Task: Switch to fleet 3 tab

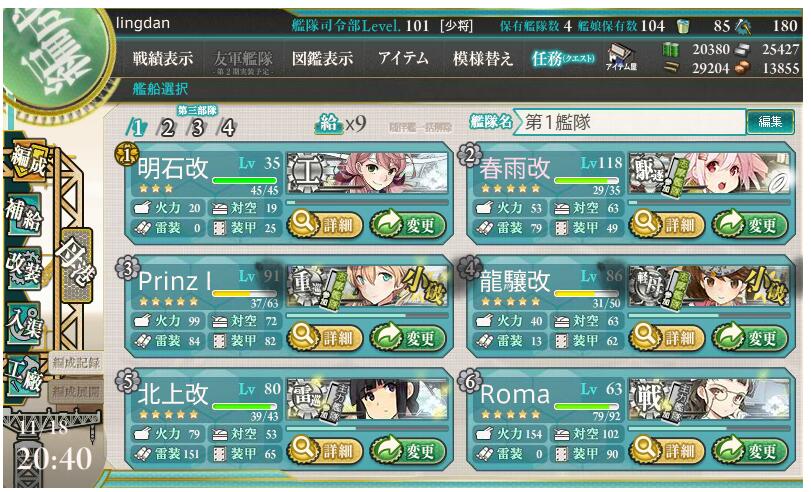Action: point(197,127)
